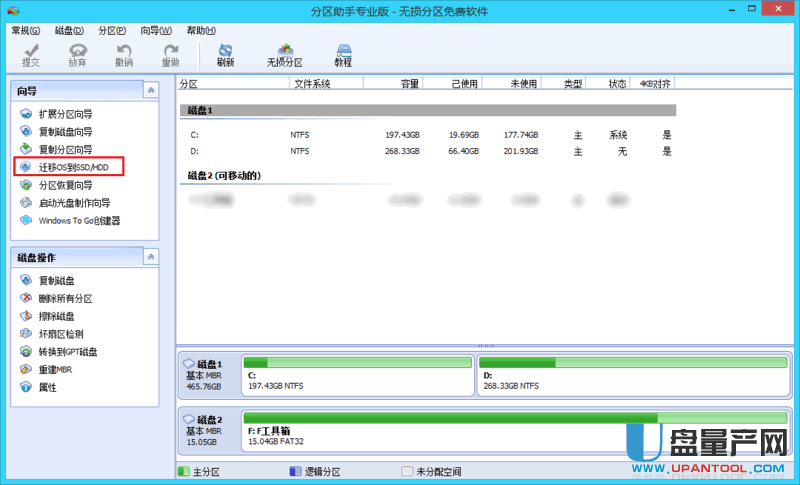Open the 无损分区 toolbar tool
The image size is (800, 485).
coord(285,54)
